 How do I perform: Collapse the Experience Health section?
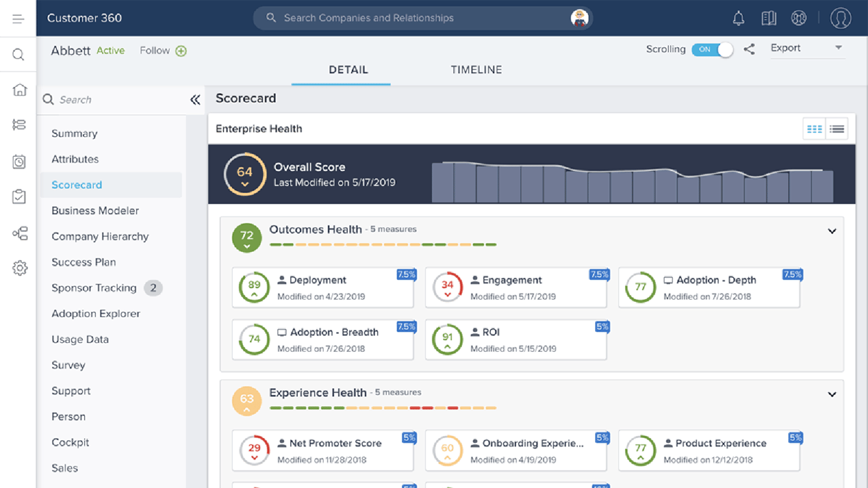(832, 394)
